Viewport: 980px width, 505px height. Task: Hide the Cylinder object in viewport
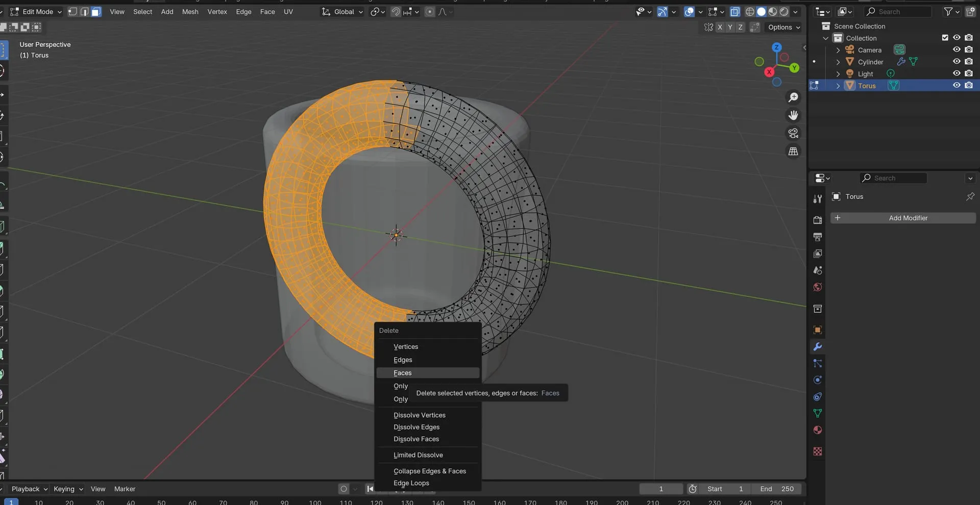click(957, 62)
